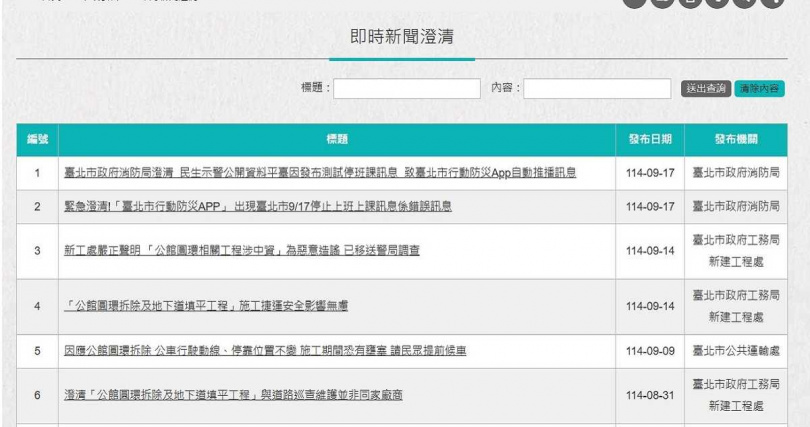Click row number 3 cell
Image resolution: width=810 pixels, height=427 pixels.
[37, 251]
